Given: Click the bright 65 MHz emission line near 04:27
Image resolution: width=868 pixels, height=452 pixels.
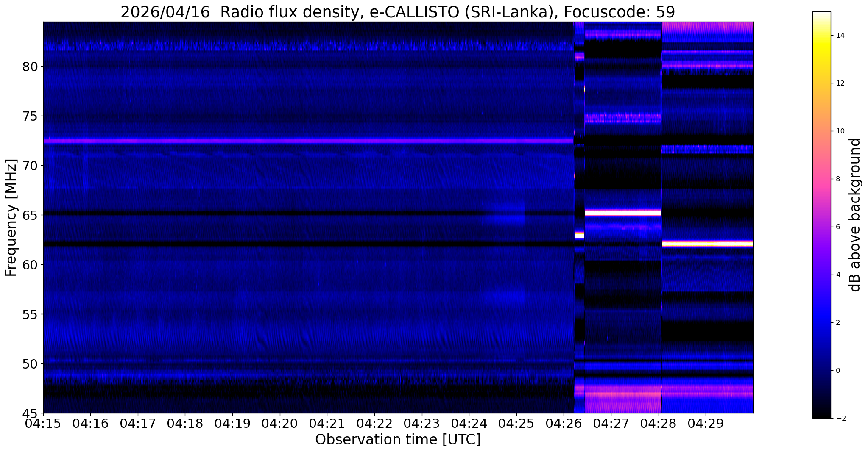Looking at the screenshot, I should coord(622,213).
